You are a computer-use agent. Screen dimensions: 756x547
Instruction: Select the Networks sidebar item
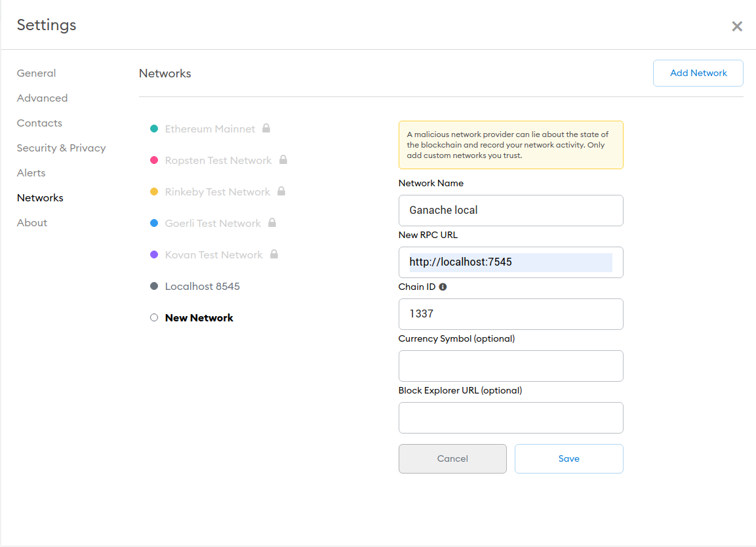tap(40, 198)
